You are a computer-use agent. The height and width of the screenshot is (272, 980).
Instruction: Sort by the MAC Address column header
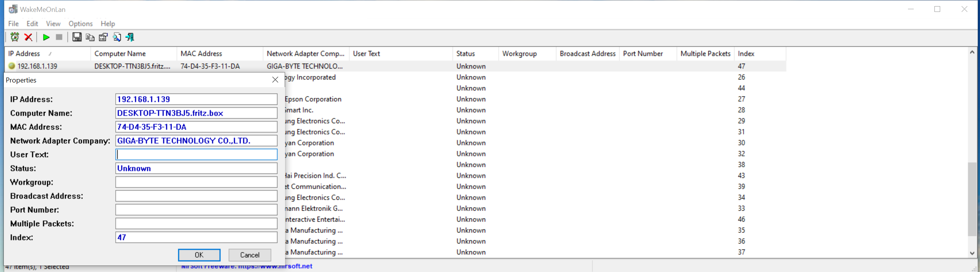pyautogui.click(x=220, y=54)
